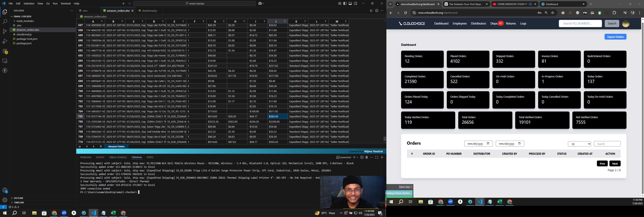Click Run Code play icon in editor toolbar
Image resolution: width=644 pixels, height=217 pixels.
tap(371, 11)
